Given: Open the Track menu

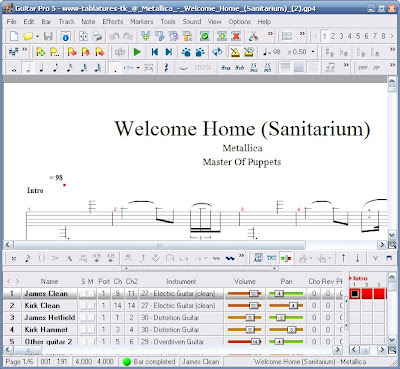Looking at the screenshot, I should coord(67,22).
